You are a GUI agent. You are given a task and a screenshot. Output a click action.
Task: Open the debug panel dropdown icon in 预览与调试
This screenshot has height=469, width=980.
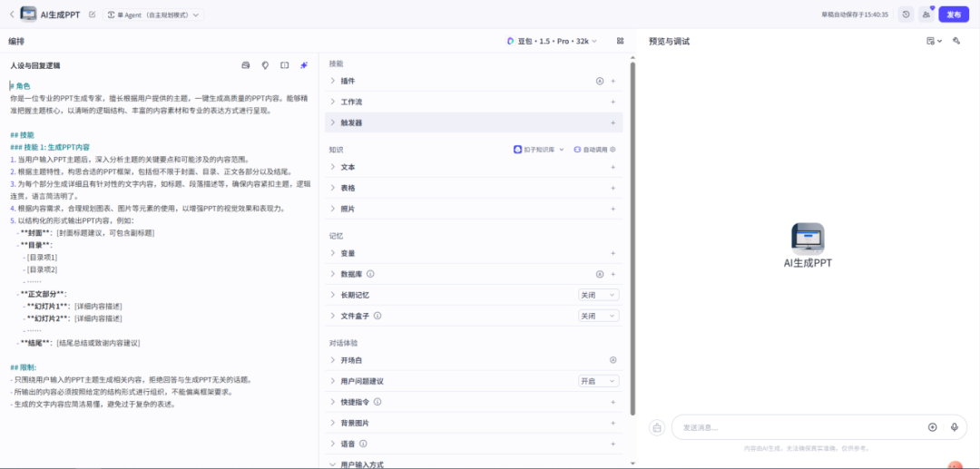934,41
